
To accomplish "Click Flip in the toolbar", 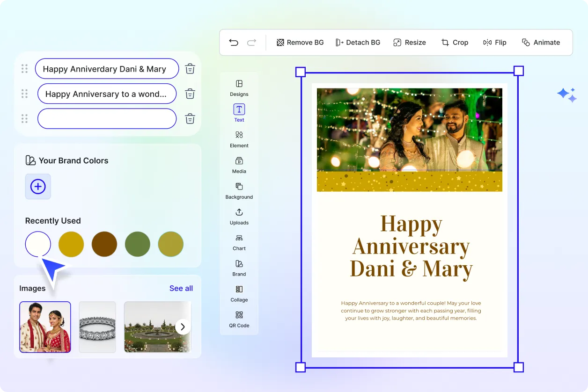I will click(495, 42).
